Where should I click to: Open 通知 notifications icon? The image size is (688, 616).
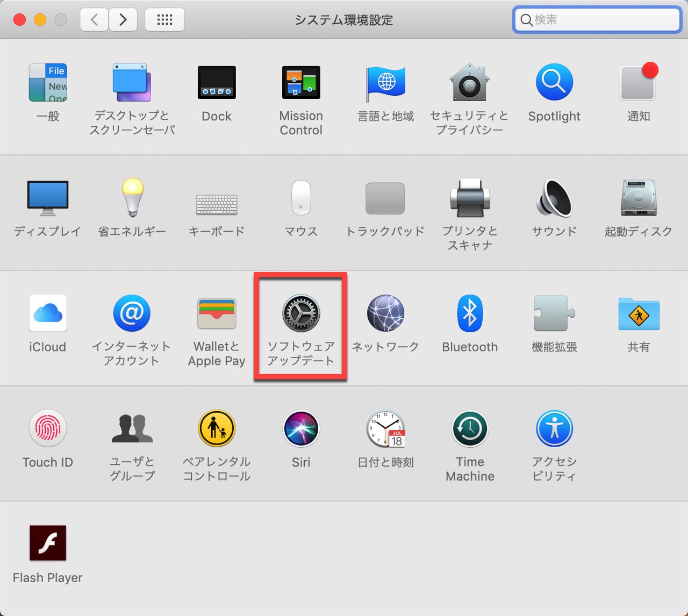639,82
